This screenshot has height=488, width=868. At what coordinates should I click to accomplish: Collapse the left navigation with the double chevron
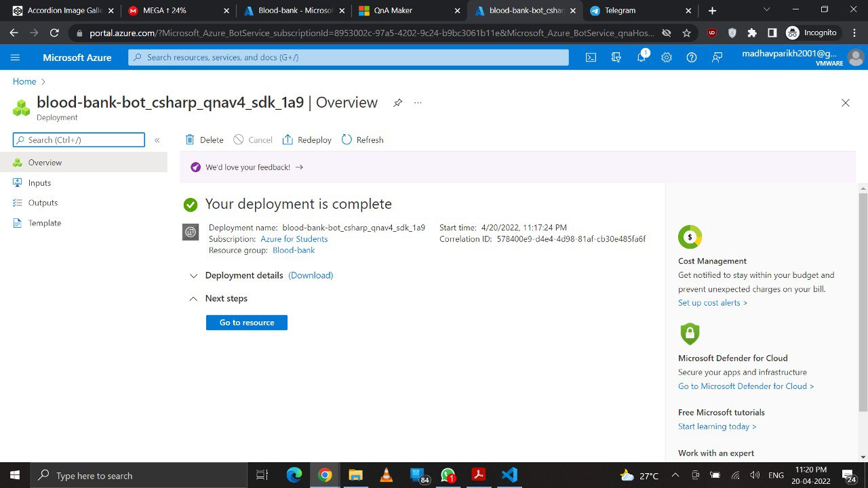157,140
